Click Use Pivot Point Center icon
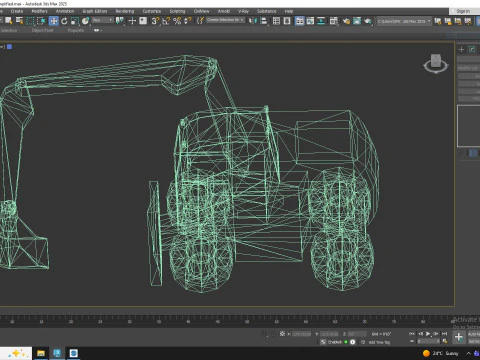Image resolution: width=480 pixels, height=360 pixels. click(x=120, y=21)
